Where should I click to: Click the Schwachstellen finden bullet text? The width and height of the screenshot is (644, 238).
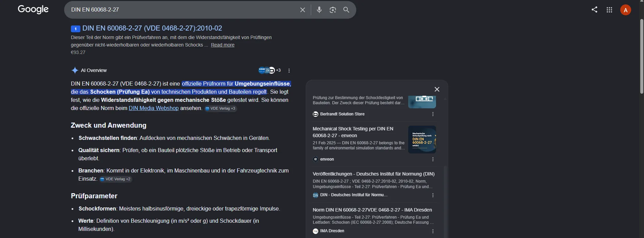(174, 138)
